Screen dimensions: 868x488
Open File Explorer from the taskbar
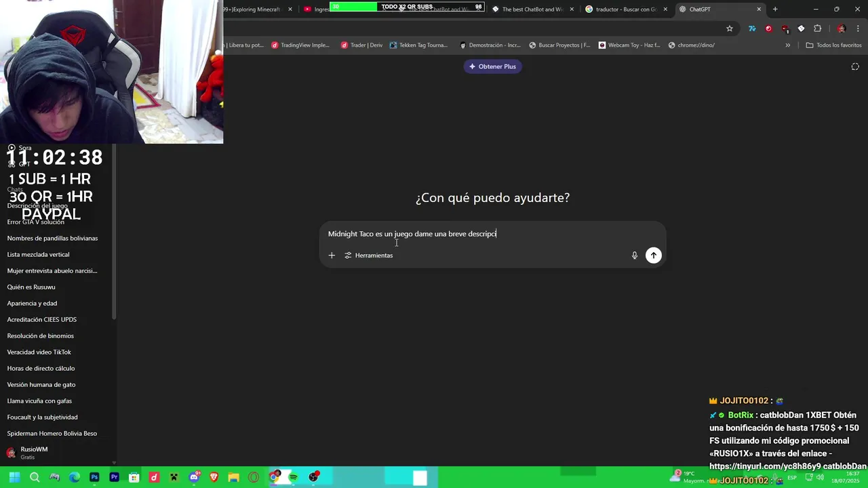click(234, 477)
